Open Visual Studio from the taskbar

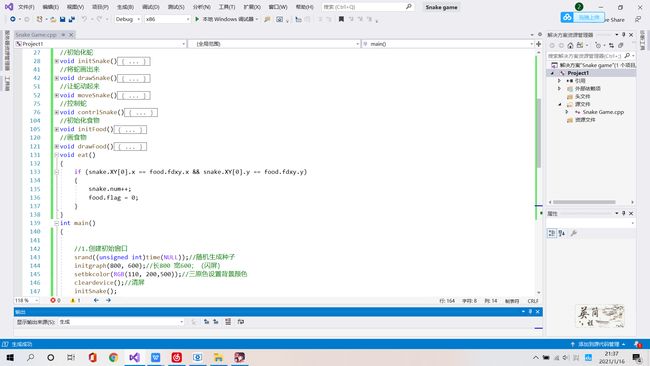pos(134,357)
